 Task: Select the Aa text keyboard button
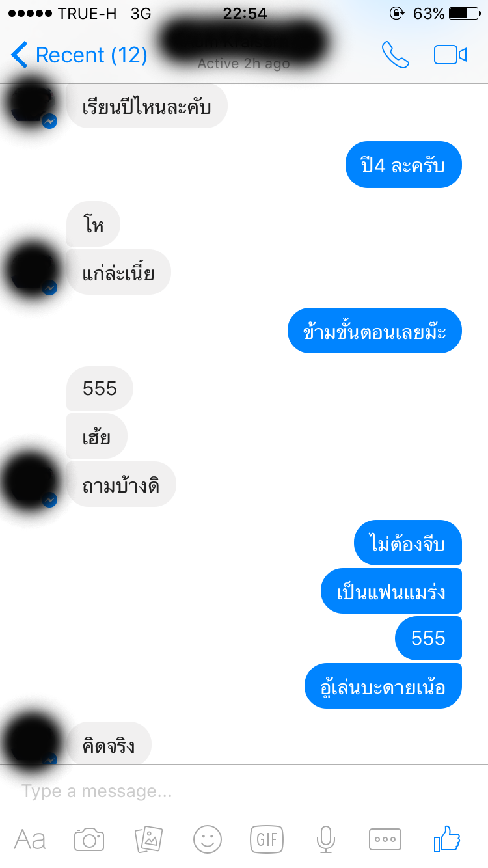(30, 839)
